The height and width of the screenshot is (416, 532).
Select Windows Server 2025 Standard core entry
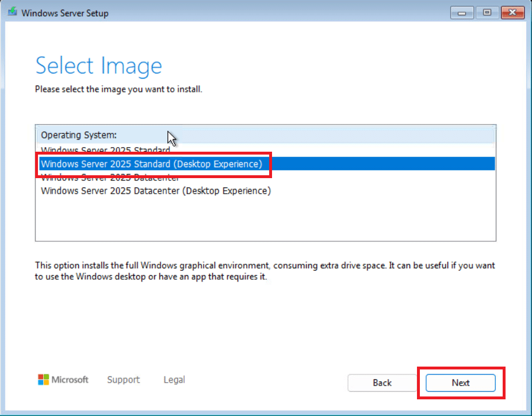(265, 150)
